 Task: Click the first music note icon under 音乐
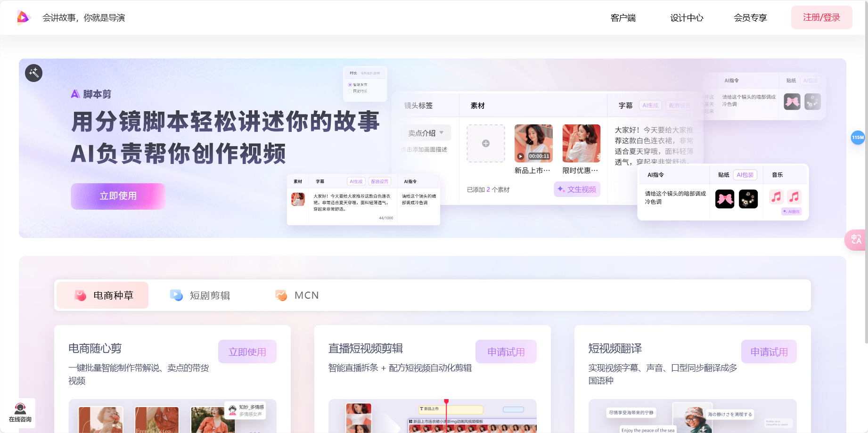776,197
